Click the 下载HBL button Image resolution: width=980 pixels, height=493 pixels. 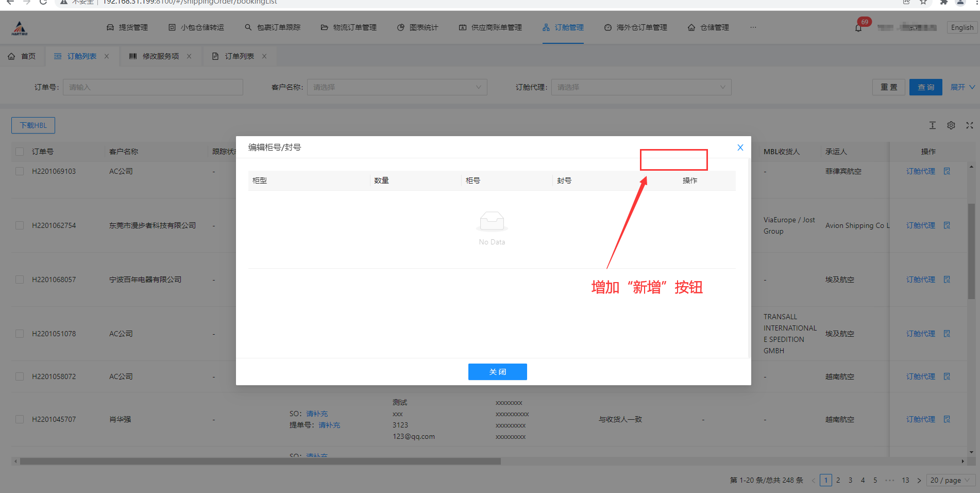33,125
